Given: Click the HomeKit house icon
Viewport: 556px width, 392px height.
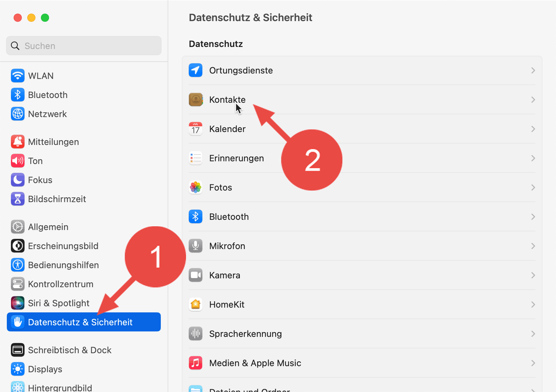Looking at the screenshot, I should click(x=196, y=305).
